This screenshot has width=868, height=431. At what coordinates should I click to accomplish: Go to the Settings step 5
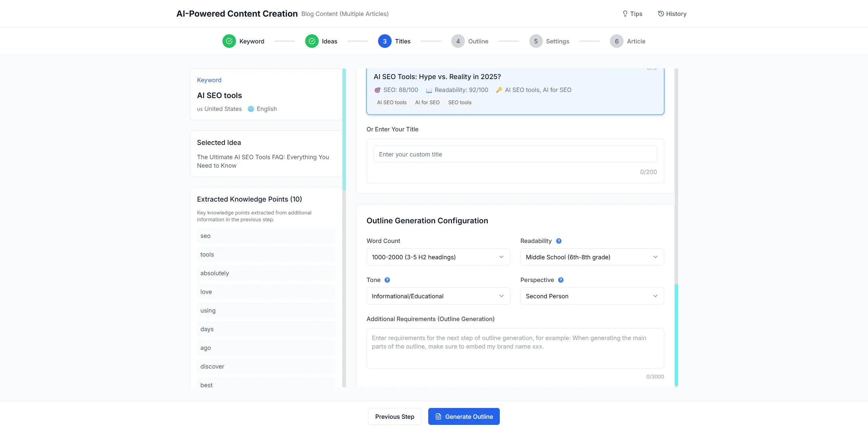[536, 41]
